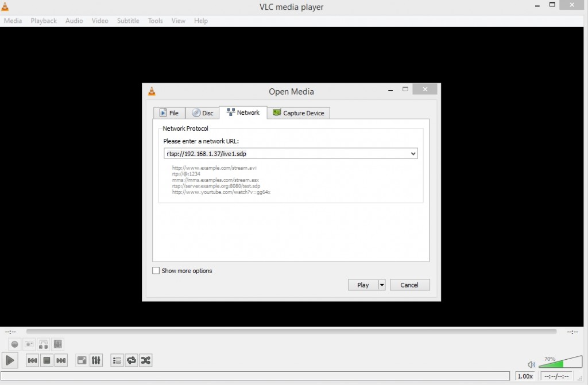Stop playback with the stop icon
Screen dimensions: 588x385
[x=47, y=360]
